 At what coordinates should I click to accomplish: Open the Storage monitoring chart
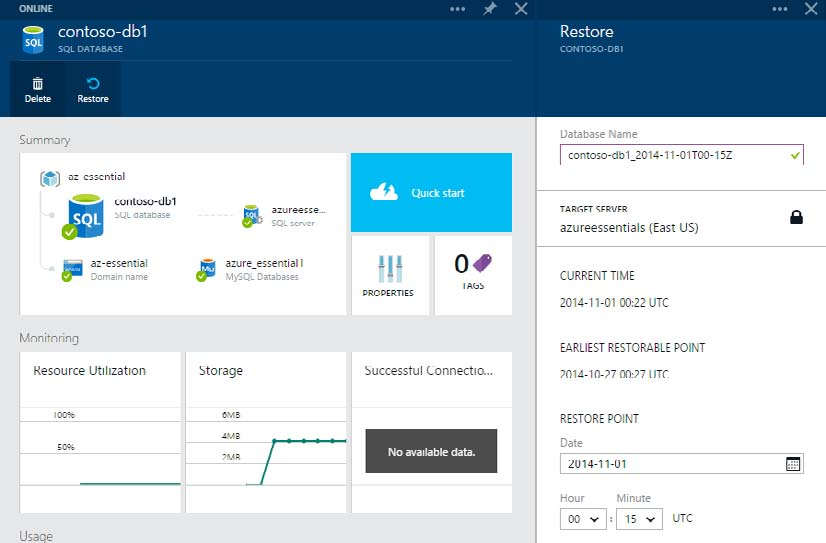[x=265, y=432]
